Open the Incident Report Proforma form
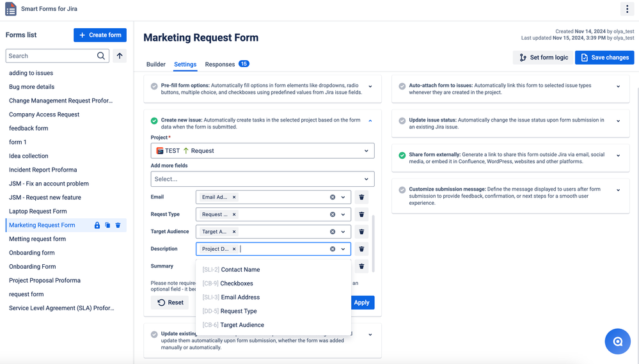 tap(43, 170)
